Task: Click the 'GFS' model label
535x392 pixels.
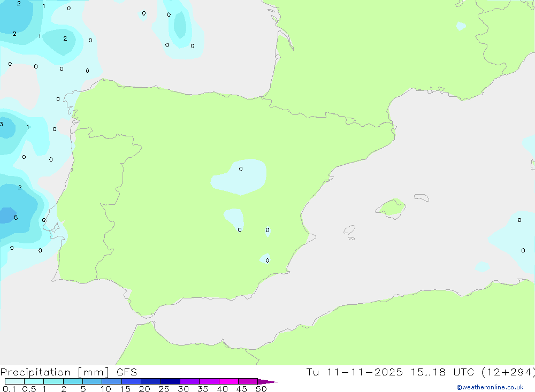Action: pyautogui.click(x=127, y=372)
